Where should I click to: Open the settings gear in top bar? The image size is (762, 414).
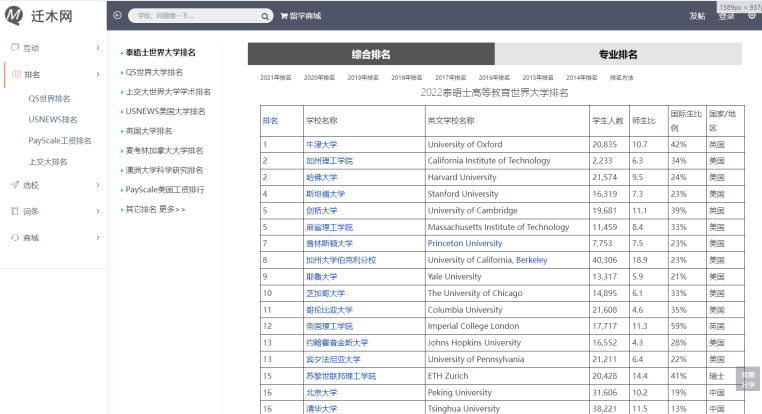point(751,16)
